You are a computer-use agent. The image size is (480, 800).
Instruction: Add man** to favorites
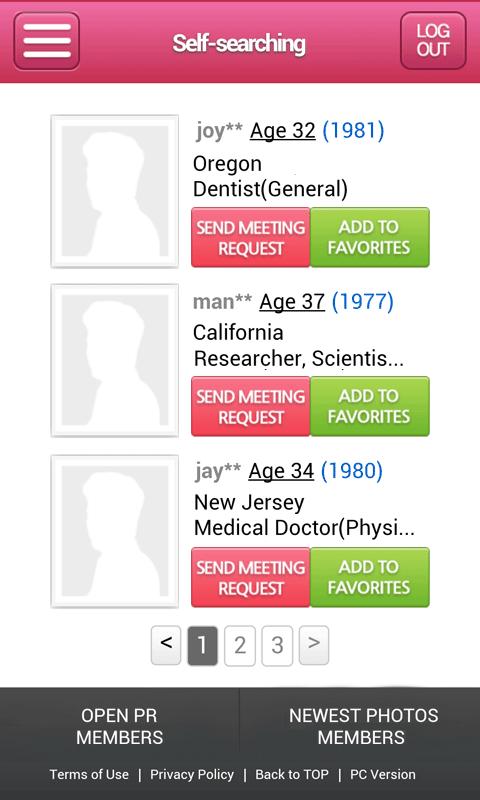click(370, 407)
